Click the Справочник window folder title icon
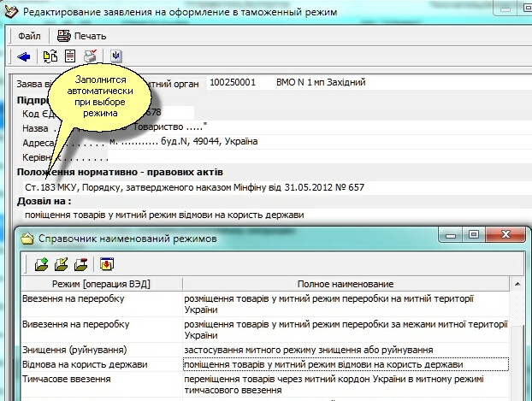 pos(27,239)
